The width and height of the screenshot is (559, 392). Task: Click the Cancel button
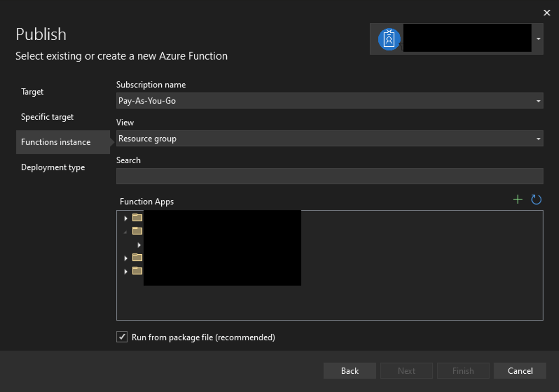coord(520,370)
